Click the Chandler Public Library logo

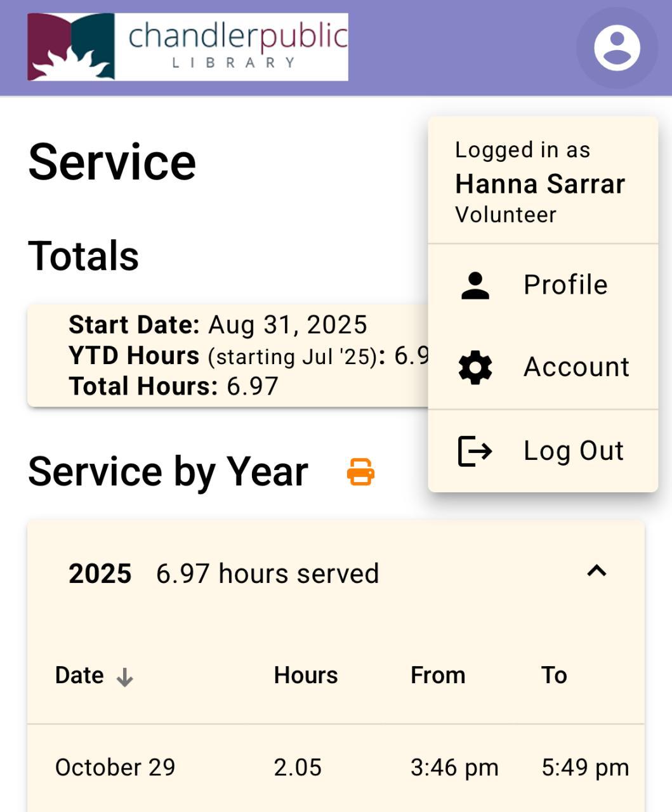(188, 47)
